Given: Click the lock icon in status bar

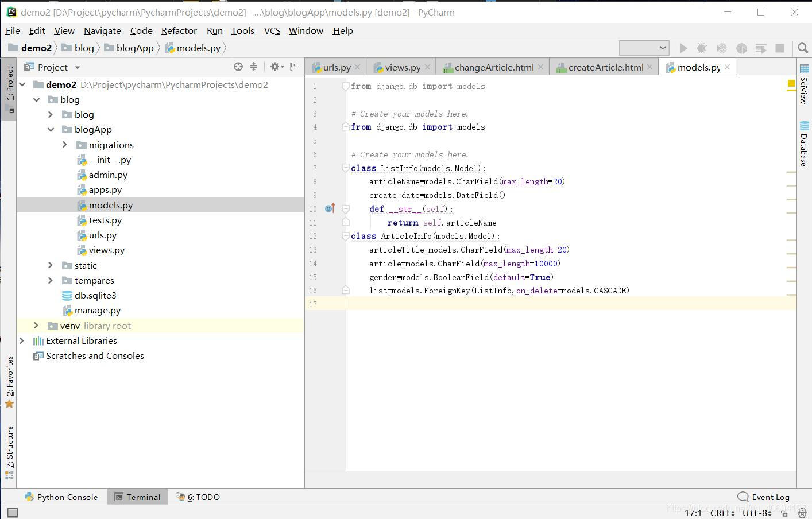Looking at the screenshot, I should 784,513.
